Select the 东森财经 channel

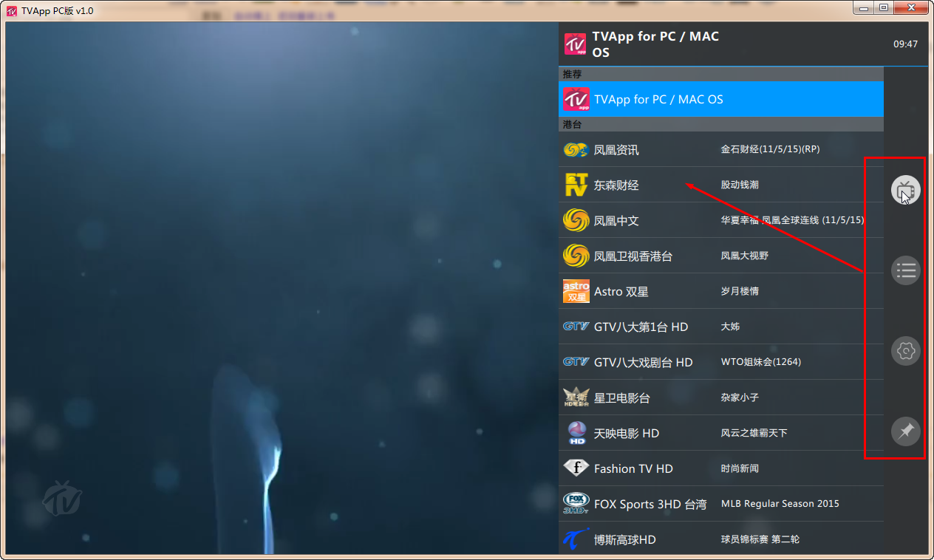[665, 184]
